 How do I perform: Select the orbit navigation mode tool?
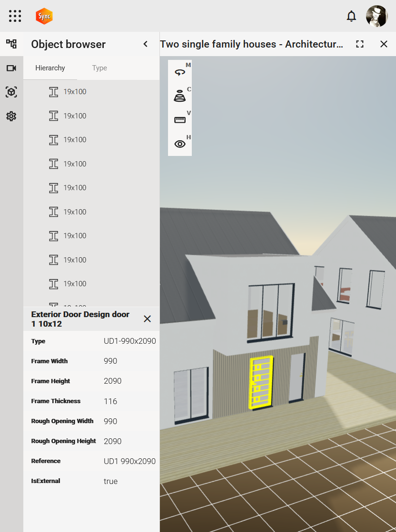pyautogui.click(x=180, y=72)
